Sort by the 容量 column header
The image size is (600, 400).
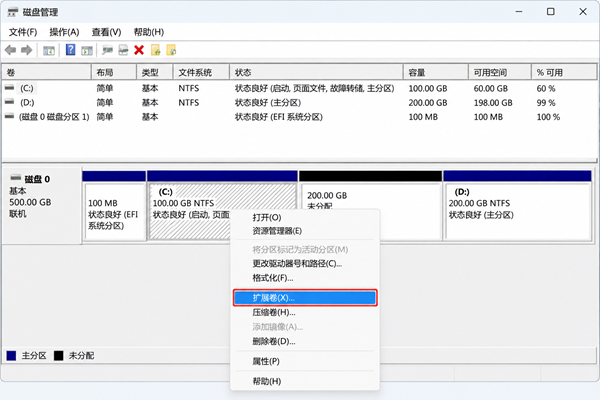click(x=436, y=72)
